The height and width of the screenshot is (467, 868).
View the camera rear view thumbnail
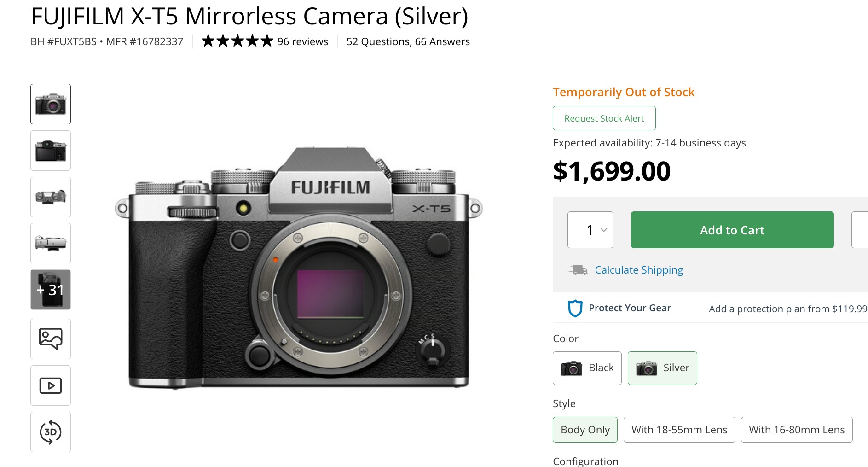(x=50, y=150)
